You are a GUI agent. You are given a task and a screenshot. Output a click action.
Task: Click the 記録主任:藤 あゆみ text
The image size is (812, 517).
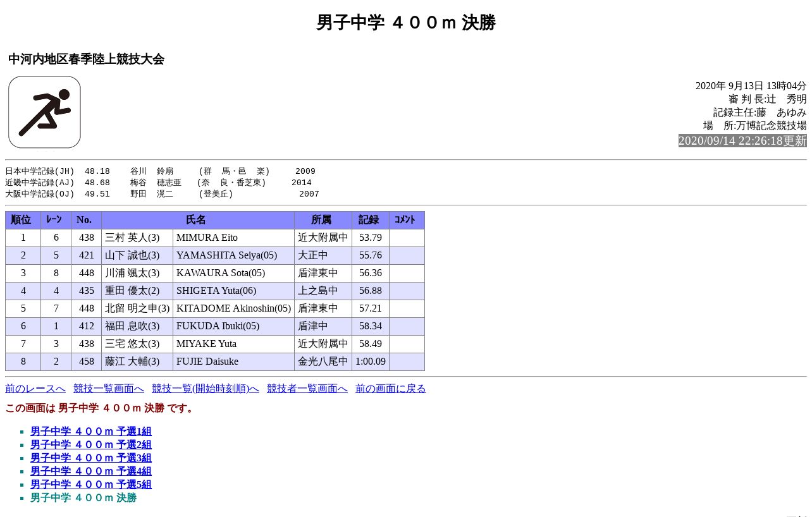pos(760,113)
